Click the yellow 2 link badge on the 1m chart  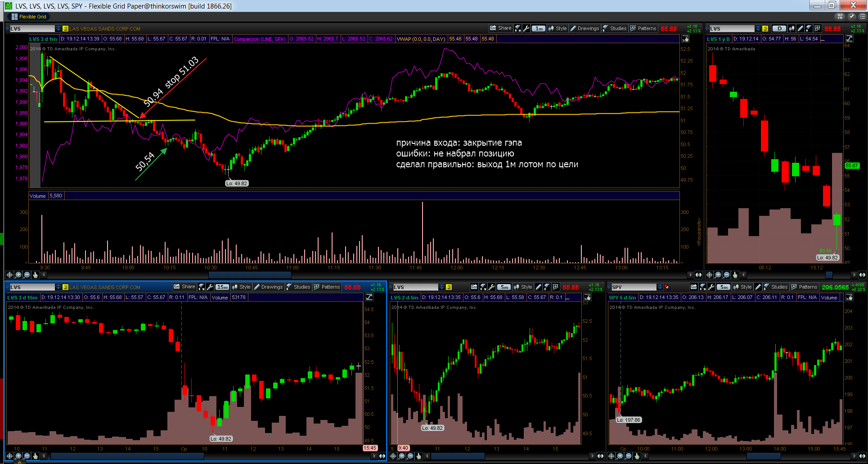coord(65,29)
